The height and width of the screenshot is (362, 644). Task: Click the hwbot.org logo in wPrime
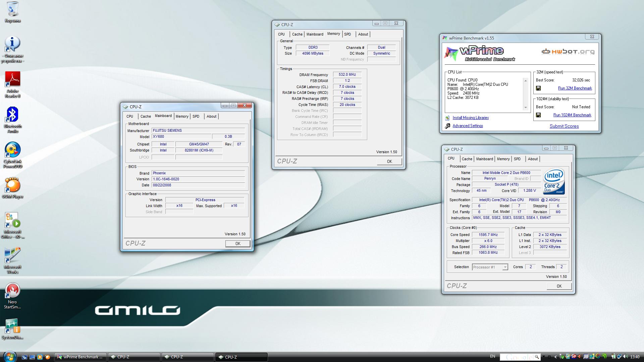coord(568,52)
